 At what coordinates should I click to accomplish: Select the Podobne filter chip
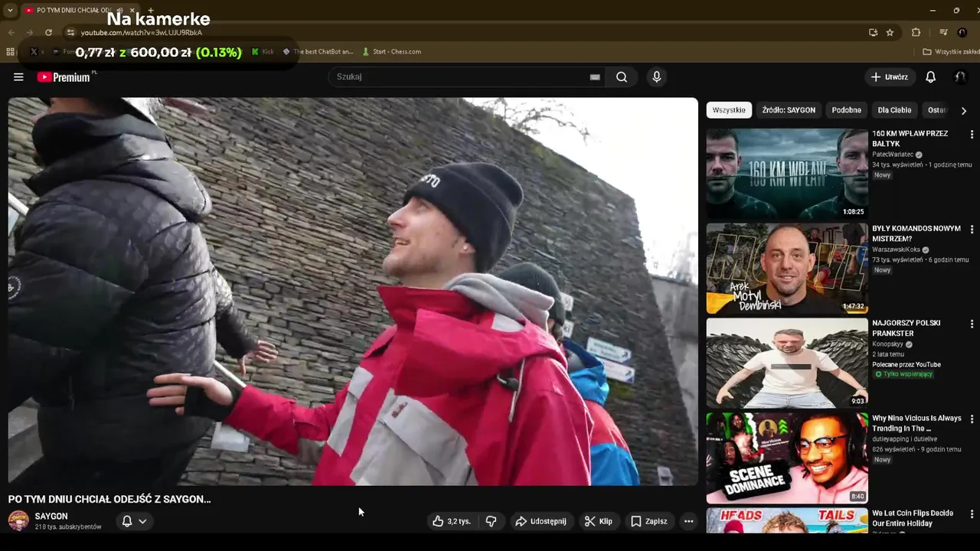point(846,110)
